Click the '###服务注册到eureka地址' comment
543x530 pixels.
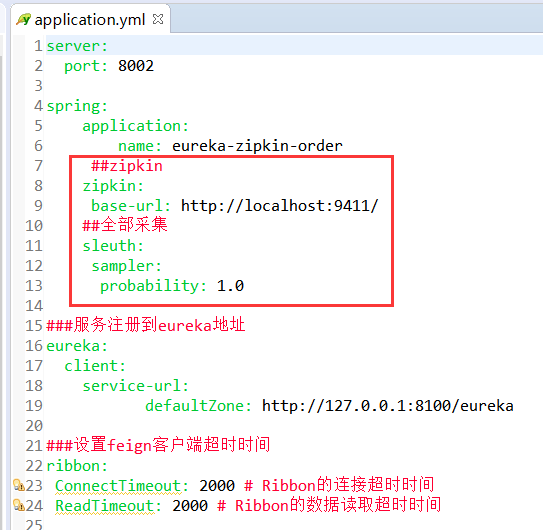146,325
